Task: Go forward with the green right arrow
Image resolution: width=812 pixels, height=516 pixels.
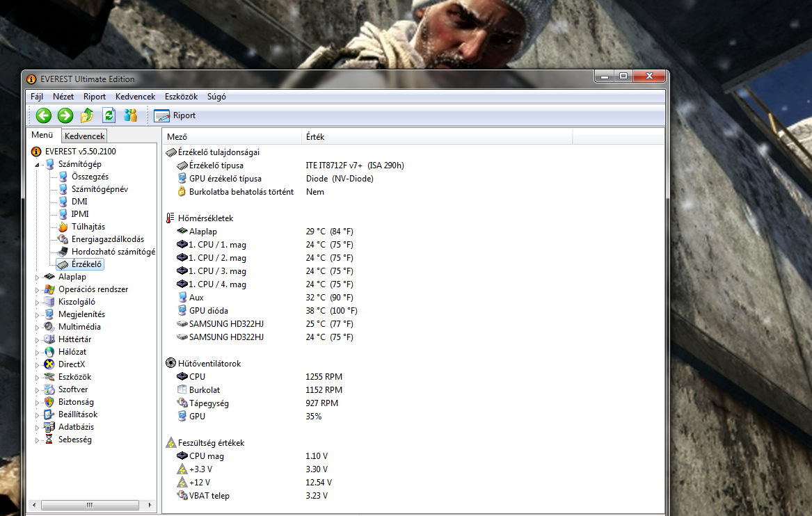Action: 65,115
